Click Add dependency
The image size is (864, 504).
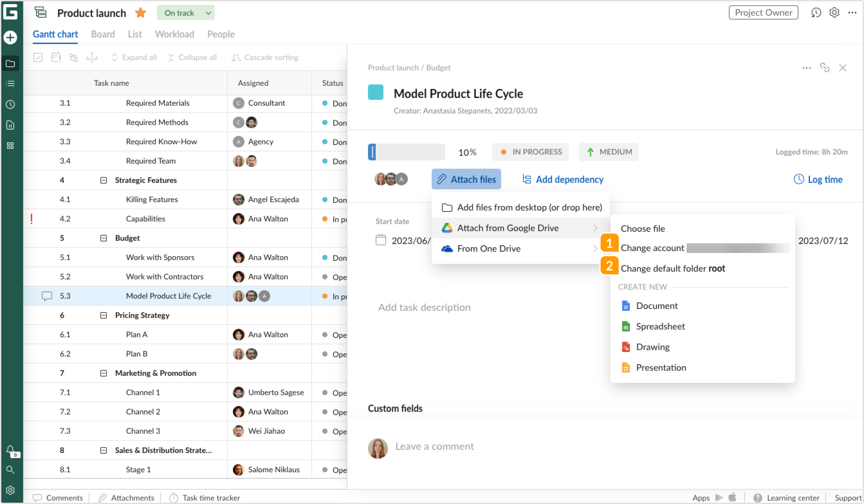click(563, 179)
